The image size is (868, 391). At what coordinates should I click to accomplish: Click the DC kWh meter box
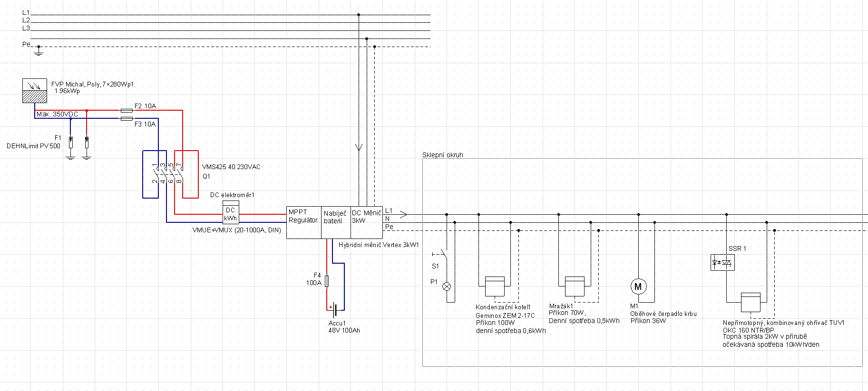[231, 212]
